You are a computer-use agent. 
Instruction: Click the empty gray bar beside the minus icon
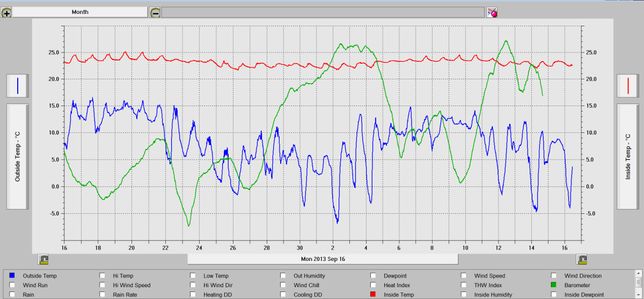pos(323,12)
